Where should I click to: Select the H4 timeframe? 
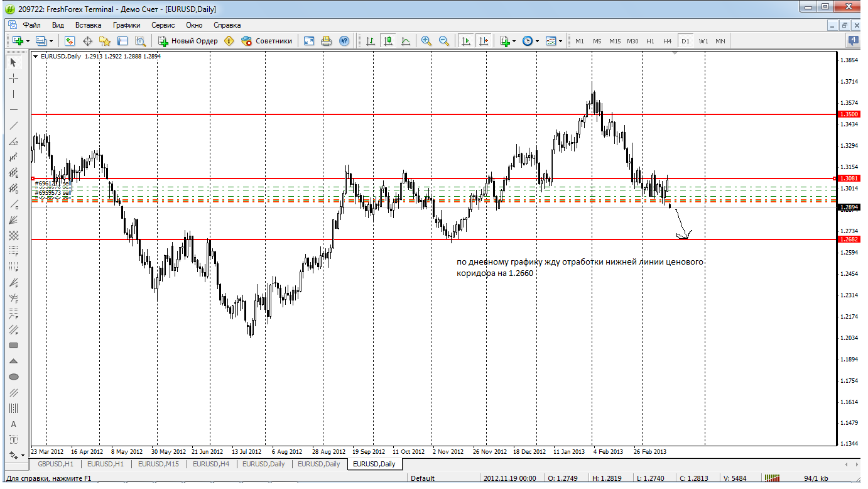667,41
